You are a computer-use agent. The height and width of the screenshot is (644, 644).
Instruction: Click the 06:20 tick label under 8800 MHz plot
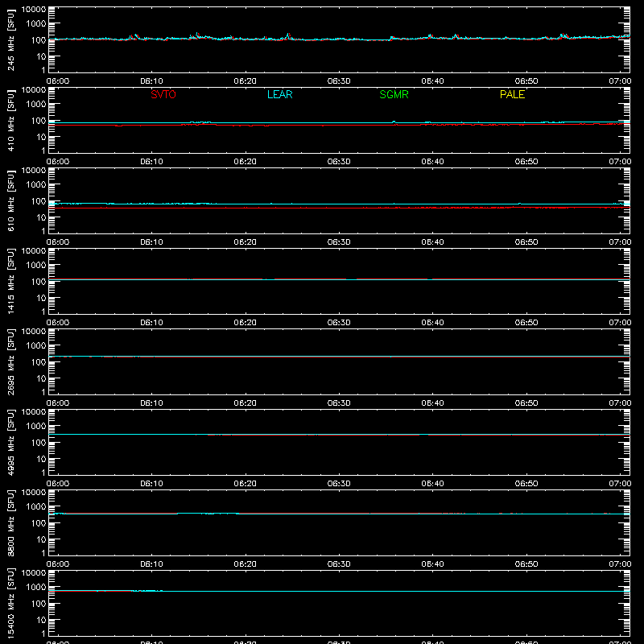(x=246, y=564)
